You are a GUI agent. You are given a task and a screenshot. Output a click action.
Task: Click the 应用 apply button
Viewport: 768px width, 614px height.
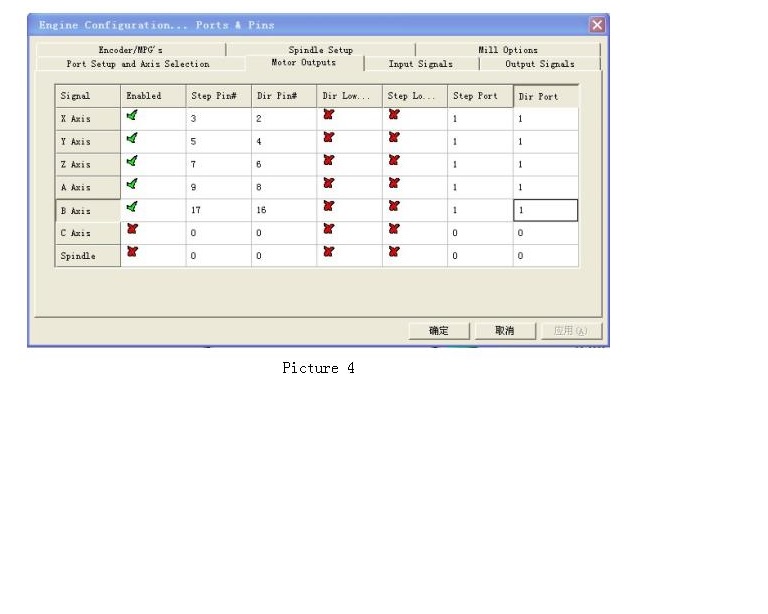coord(571,331)
